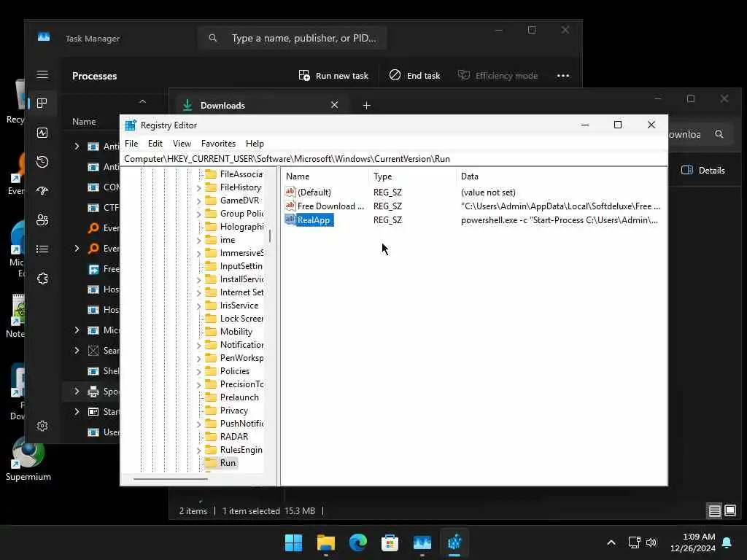Expand the PushNotifications registry key
This screenshot has height=560, width=747.
coord(198,424)
